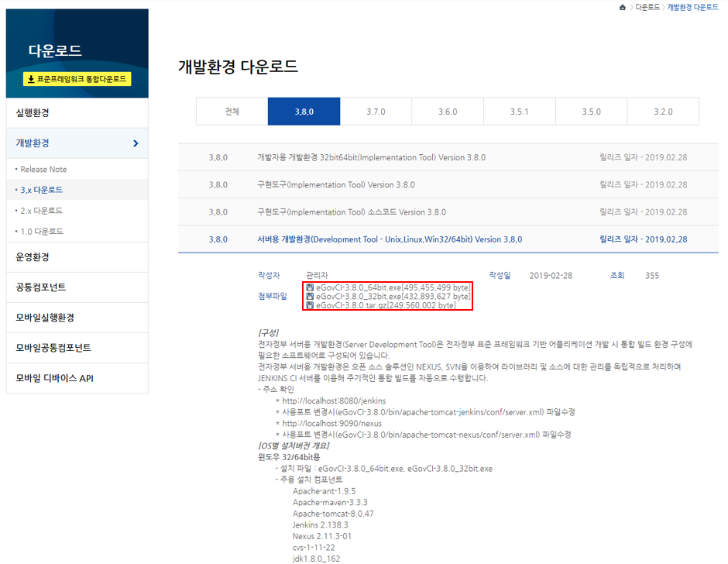Click disk icon beside eGovCI-3.8.0_32bit.exe
The image size is (728, 564).
[x=310, y=297]
